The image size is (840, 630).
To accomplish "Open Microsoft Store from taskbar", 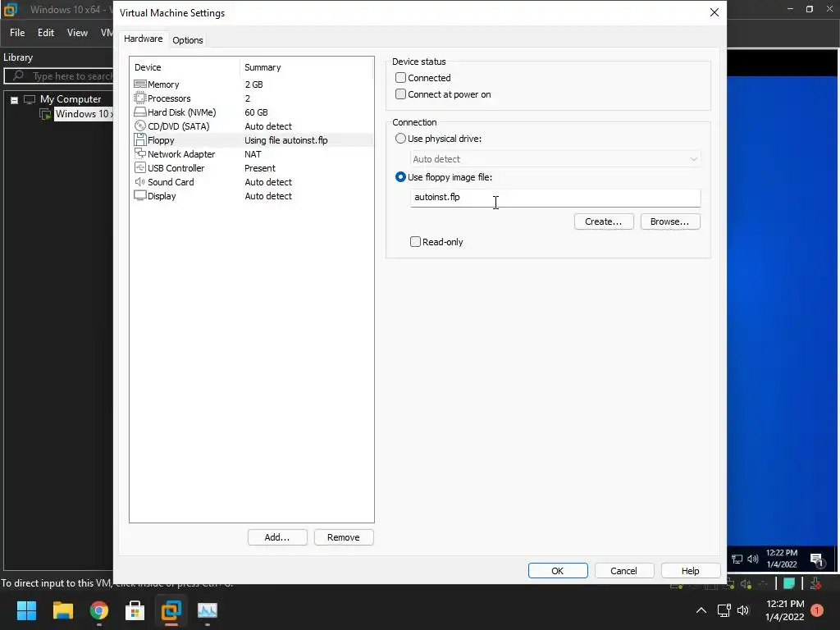I will tap(135, 610).
